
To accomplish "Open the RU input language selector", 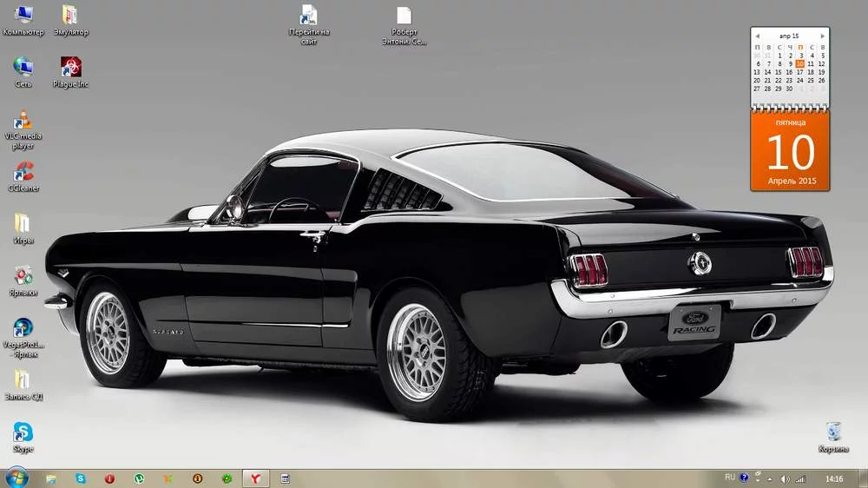I will click(729, 478).
